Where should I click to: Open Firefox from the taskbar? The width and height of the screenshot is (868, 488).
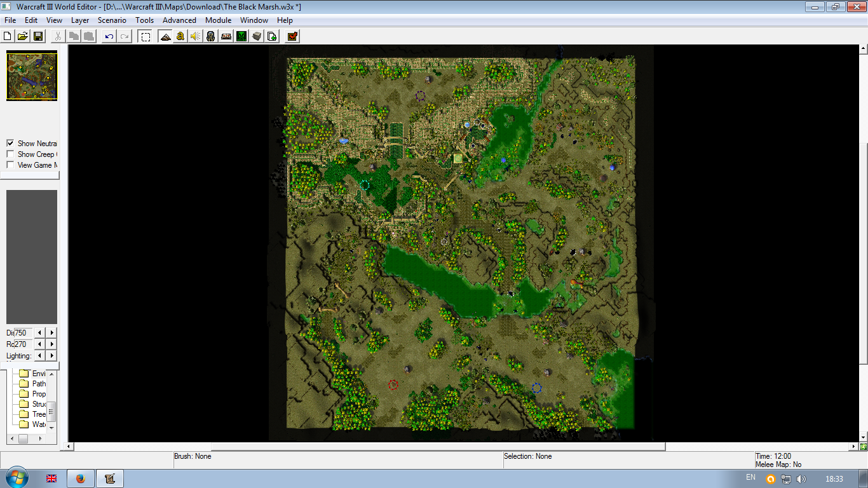pos(81,478)
